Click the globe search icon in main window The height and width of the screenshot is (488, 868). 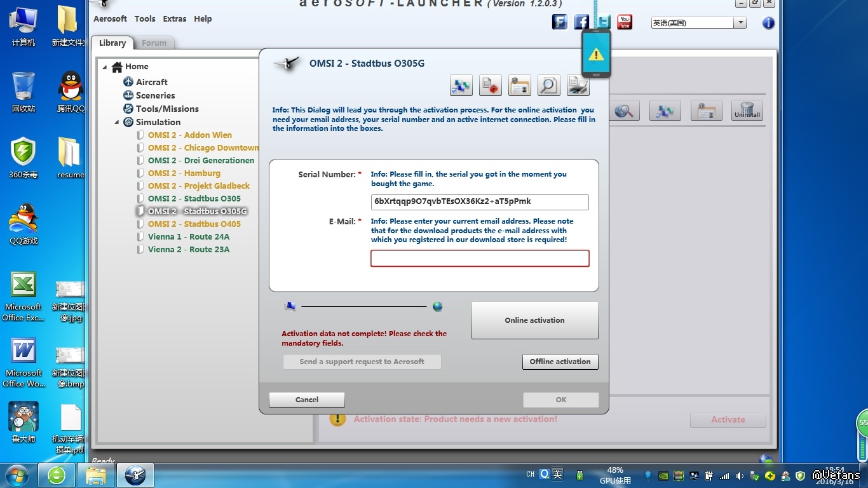(624, 111)
